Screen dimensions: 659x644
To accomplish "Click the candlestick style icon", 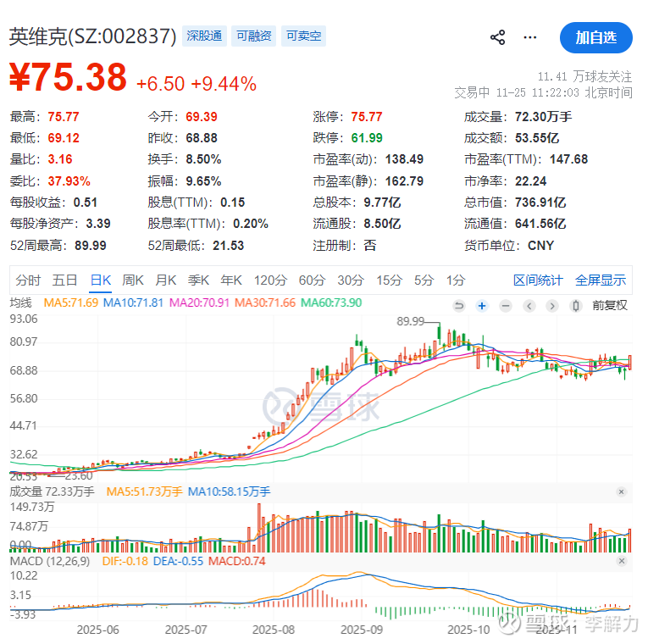I will 576,306.
